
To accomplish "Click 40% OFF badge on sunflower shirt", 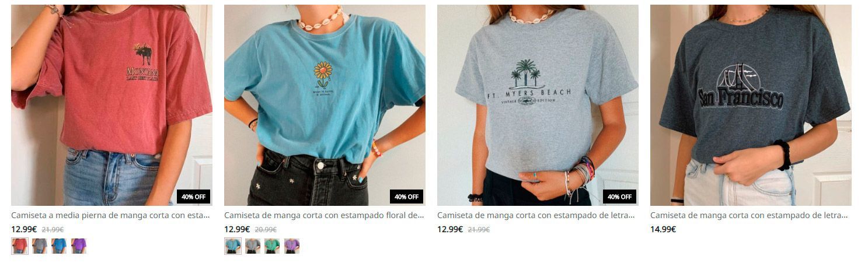I will [x=406, y=197].
